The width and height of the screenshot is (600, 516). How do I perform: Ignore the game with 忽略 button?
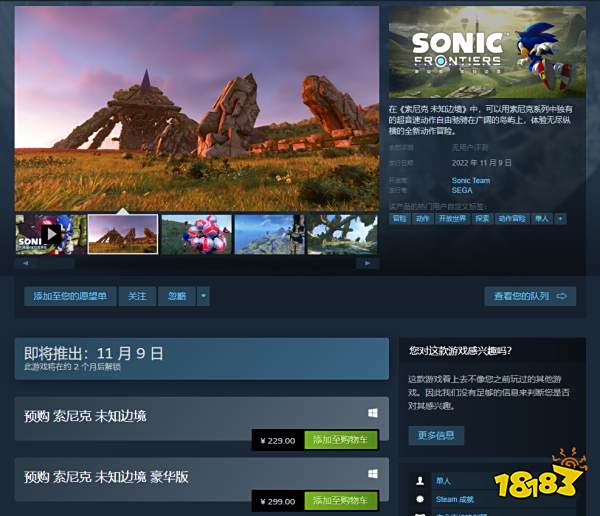[x=177, y=296]
